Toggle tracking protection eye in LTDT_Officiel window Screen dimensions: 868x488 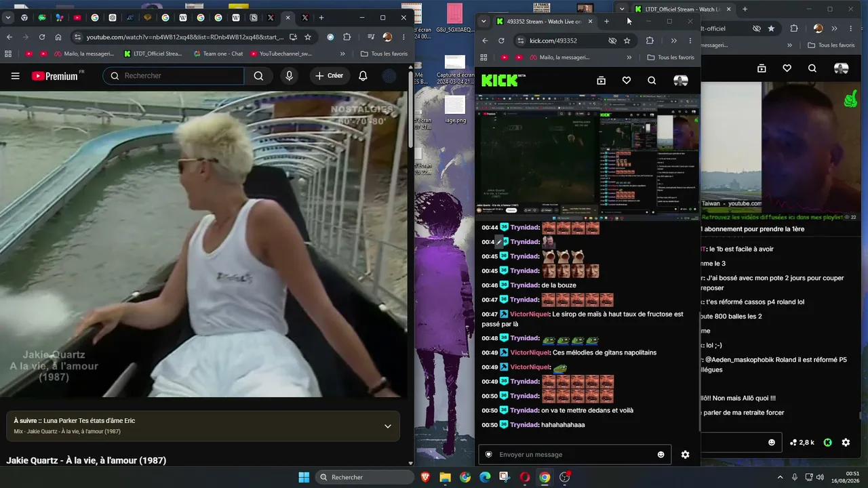point(757,28)
